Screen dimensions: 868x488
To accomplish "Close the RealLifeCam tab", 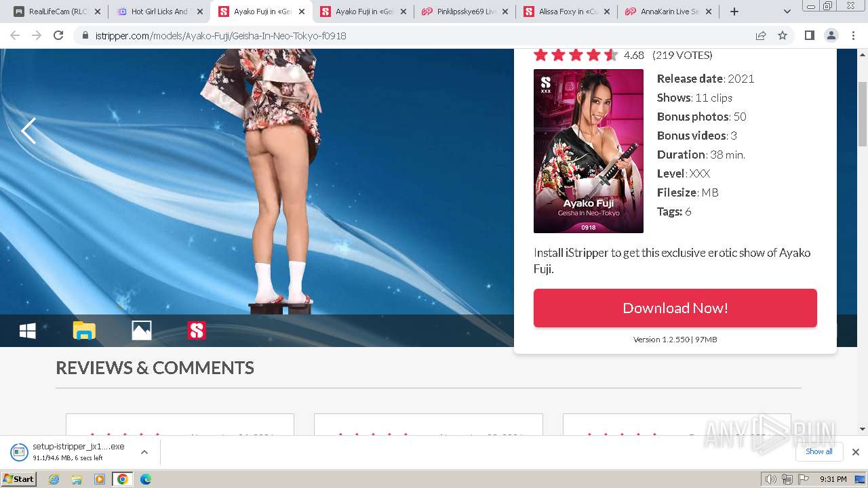I will [x=98, y=12].
